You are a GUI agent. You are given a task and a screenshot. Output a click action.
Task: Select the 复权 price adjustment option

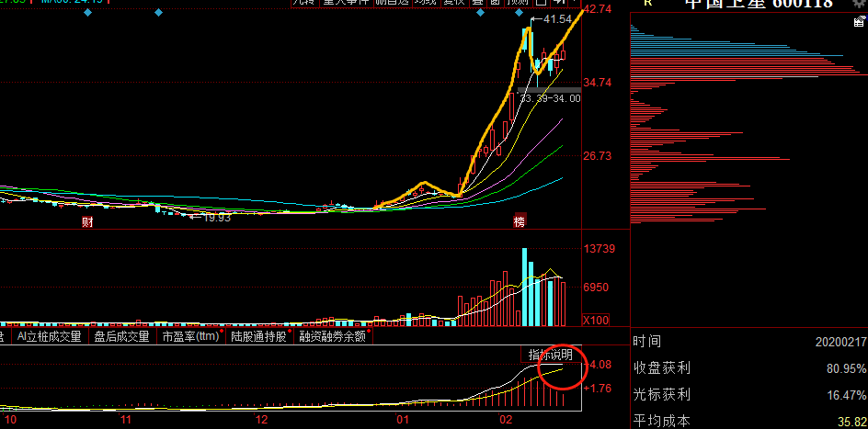[x=454, y=3]
